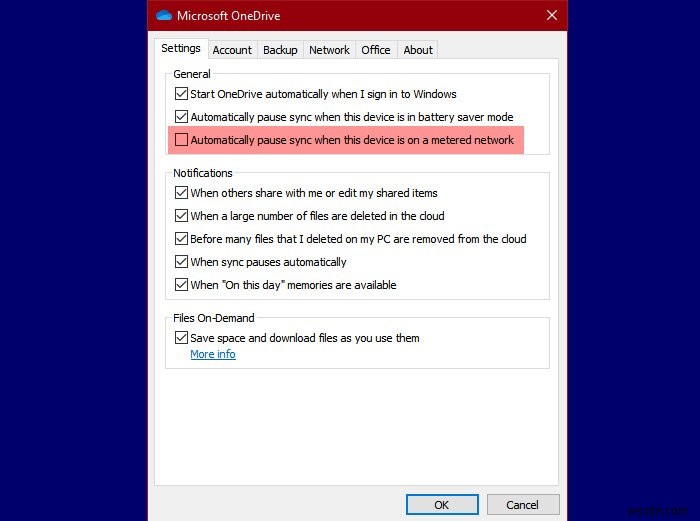Toggle Save space and download files option

click(x=181, y=338)
